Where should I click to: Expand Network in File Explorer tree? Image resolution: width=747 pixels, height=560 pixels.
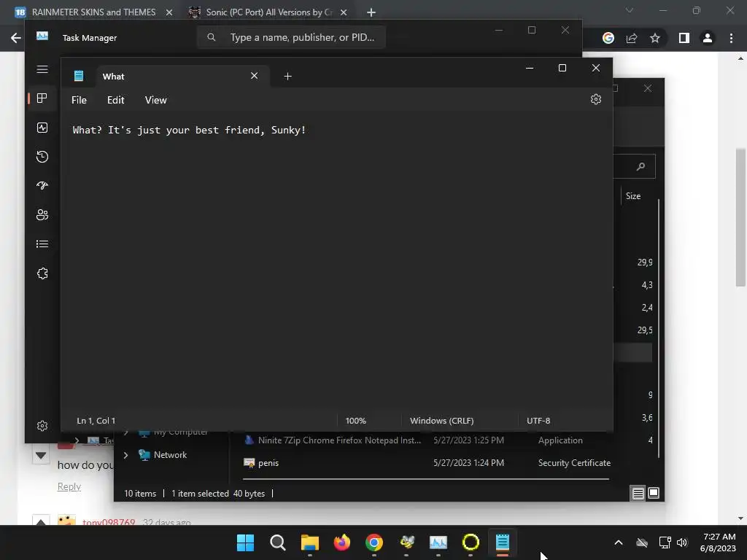tap(125, 455)
